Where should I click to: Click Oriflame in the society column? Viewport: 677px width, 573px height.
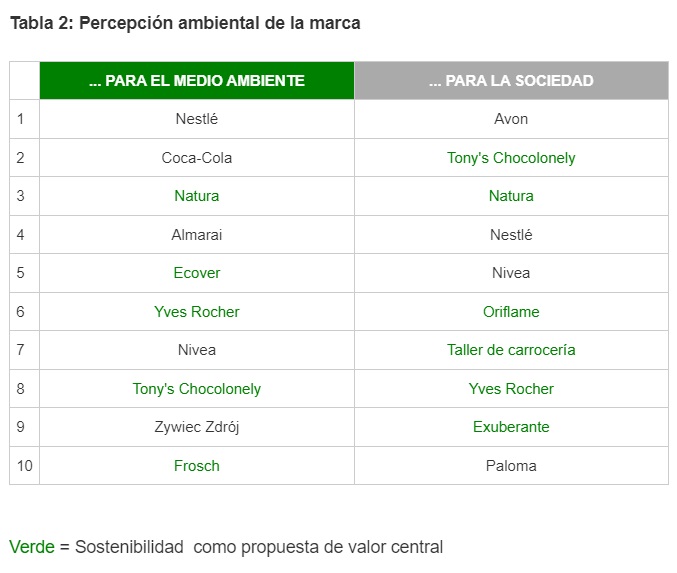click(x=511, y=311)
